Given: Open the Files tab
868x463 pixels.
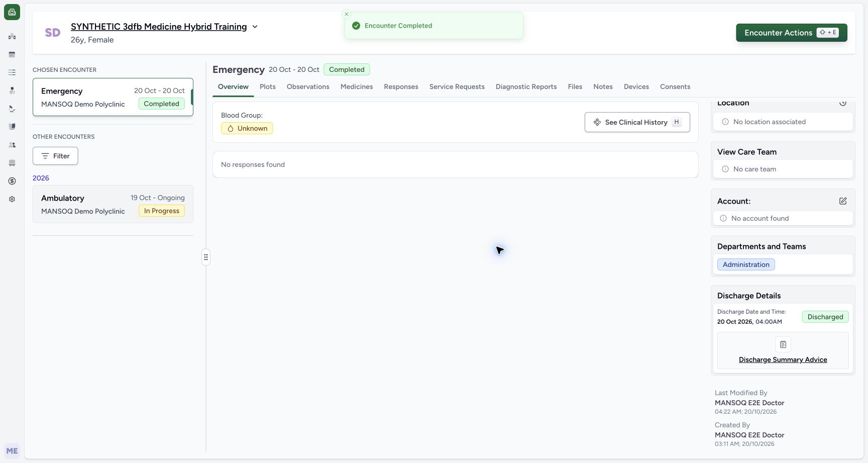Looking at the screenshot, I should pos(575,86).
